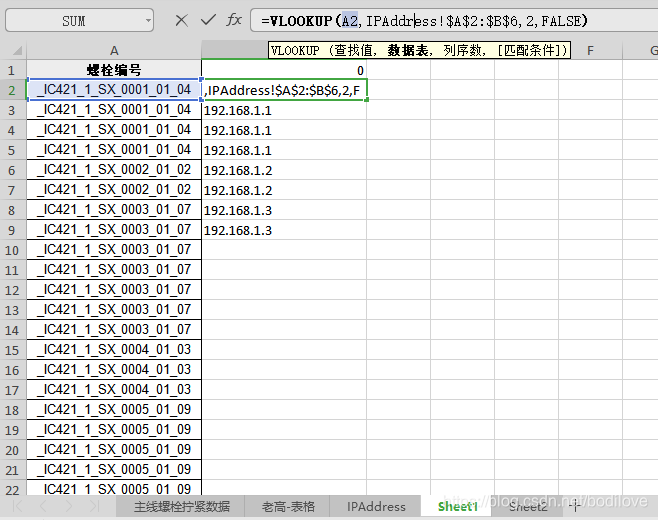Cancel the formula entry with the X icon
The width and height of the screenshot is (658, 520).
tap(181, 20)
